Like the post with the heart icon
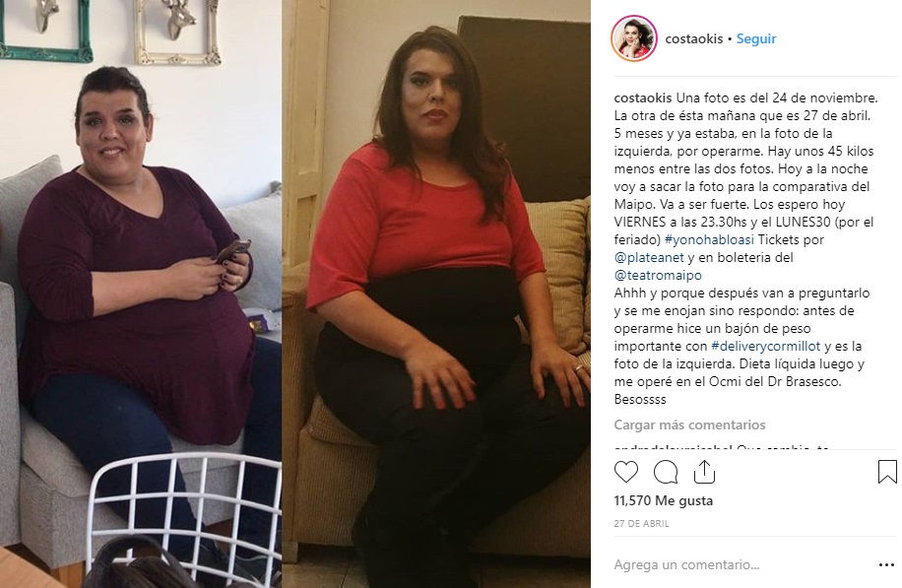Image resolution: width=902 pixels, height=588 pixels. coord(626,472)
